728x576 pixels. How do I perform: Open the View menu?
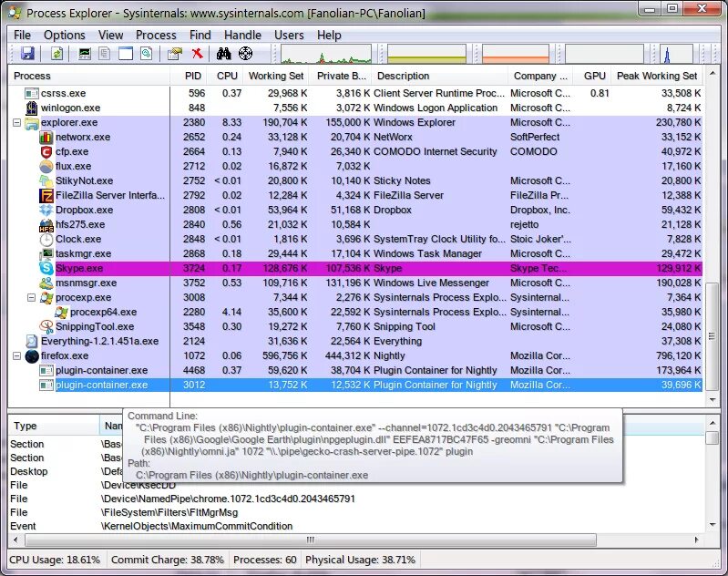[x=110, y=35]
